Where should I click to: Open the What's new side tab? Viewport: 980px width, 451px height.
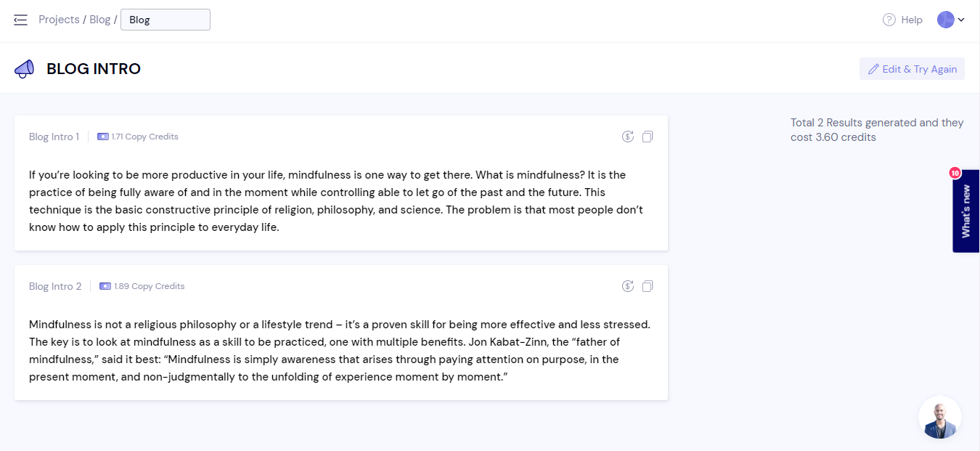966,211
